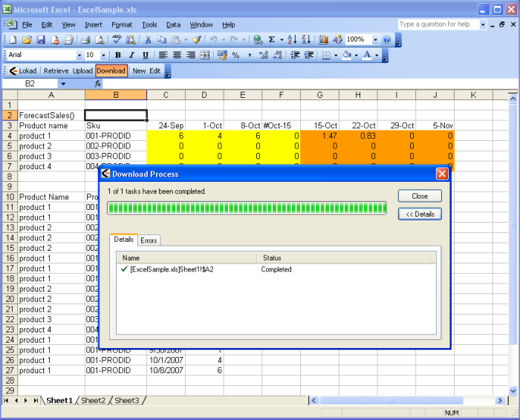Toggle Italic formatting

pos(131,56)
